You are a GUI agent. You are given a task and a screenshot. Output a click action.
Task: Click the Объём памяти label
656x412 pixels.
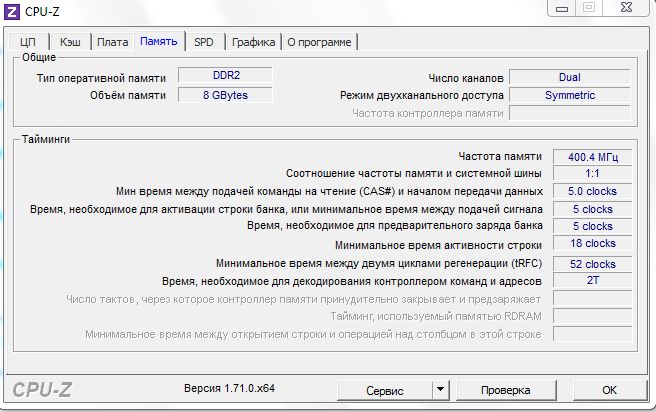[x=128, y=95]
